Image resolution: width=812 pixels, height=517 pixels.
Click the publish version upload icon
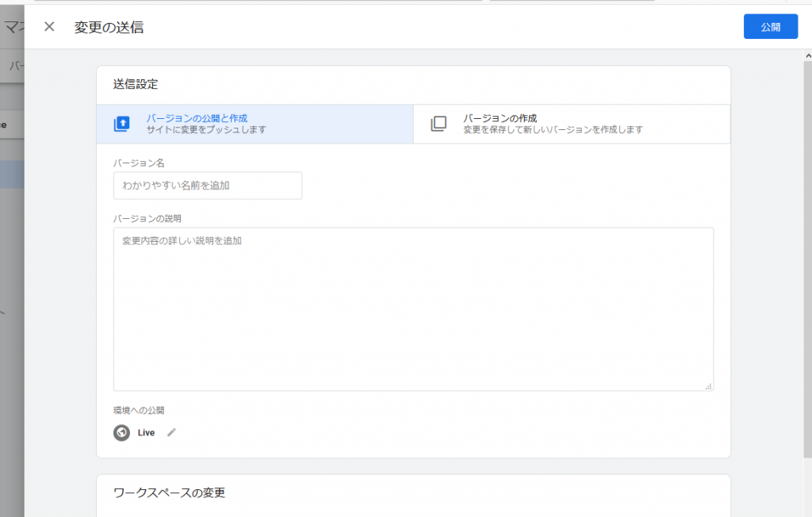(x=121, y=124)
